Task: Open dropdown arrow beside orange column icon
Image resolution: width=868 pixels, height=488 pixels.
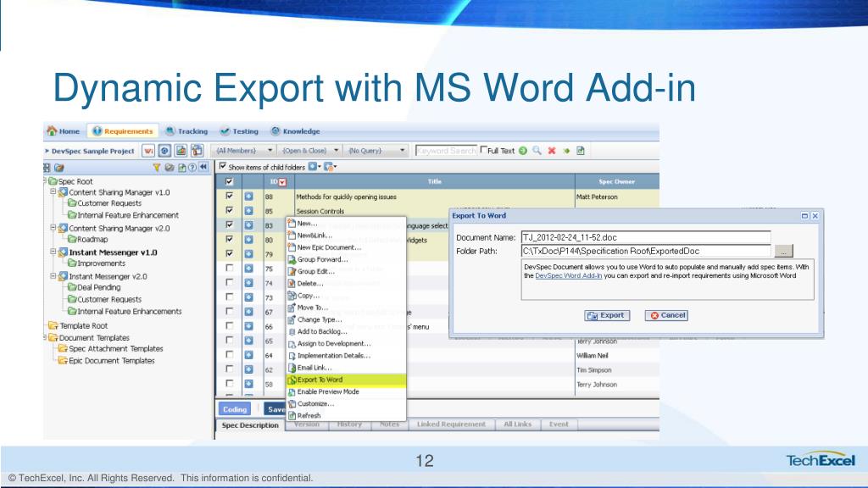Action: (336, 167)
